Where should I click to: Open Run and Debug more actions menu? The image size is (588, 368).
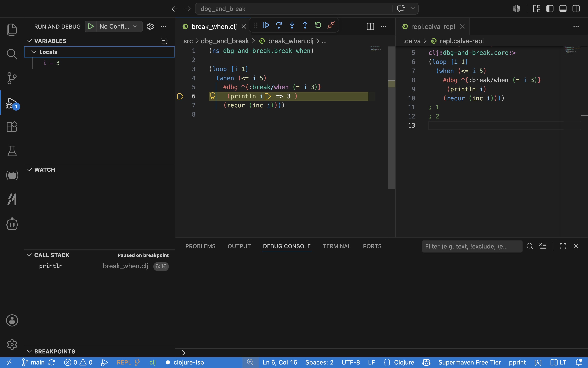coord(163,26)
